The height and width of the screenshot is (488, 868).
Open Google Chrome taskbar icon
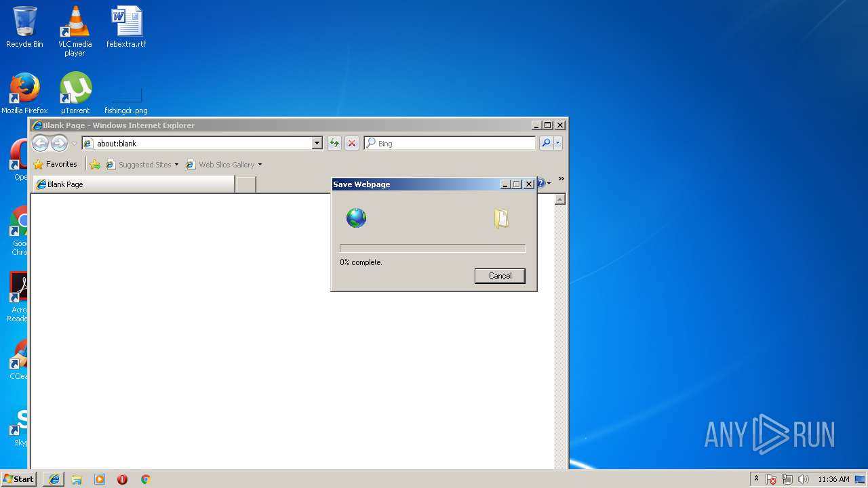pos(145,479)
